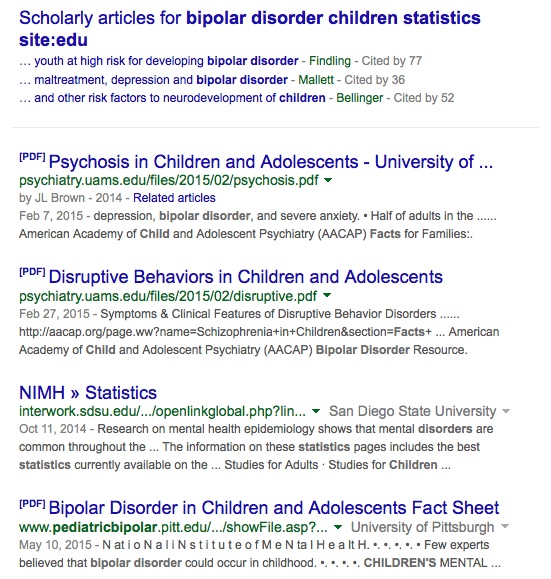The height and width of the screenshot is (579, 551).
Task: Open the scholarly articles for bipolar disorder heading
Action: [x=250, y=29]
